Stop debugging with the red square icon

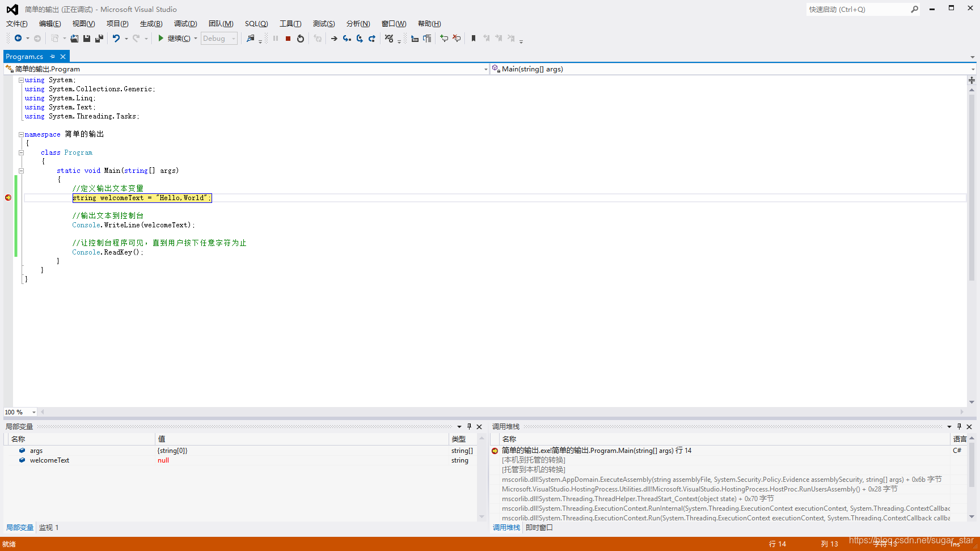[288, 39]
